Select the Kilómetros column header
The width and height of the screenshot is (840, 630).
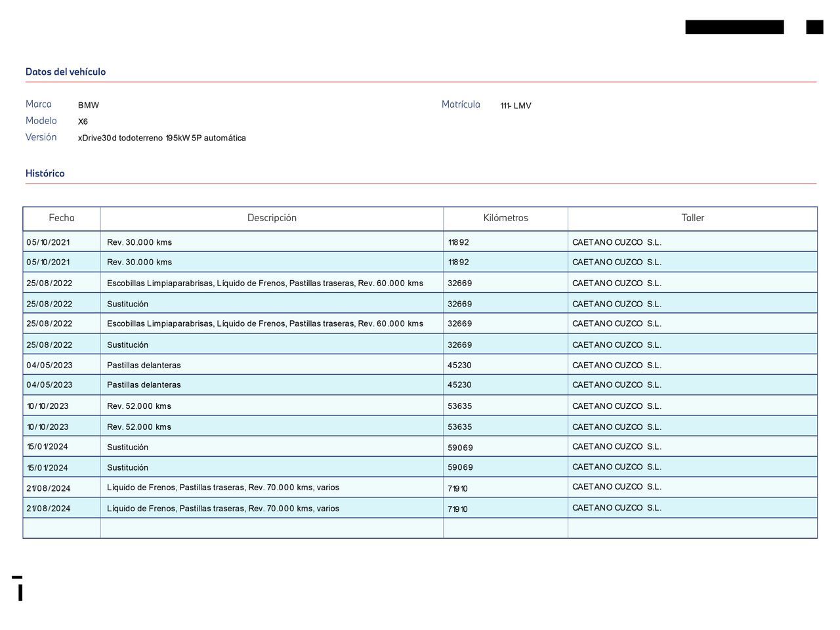[505, 218]
